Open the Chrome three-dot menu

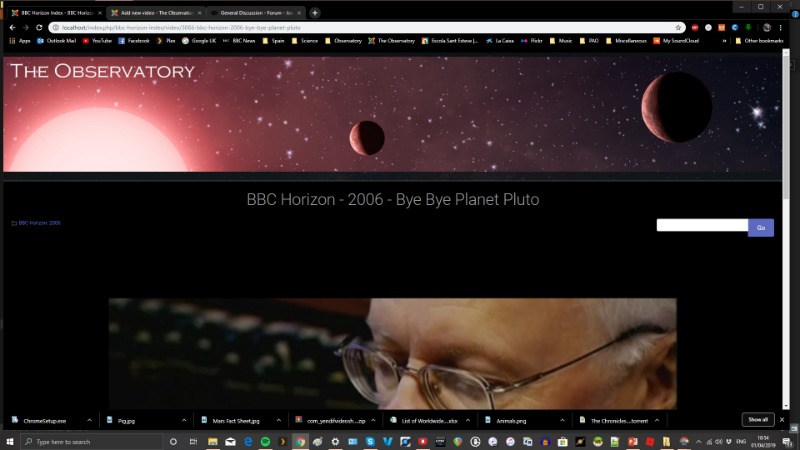781,28
